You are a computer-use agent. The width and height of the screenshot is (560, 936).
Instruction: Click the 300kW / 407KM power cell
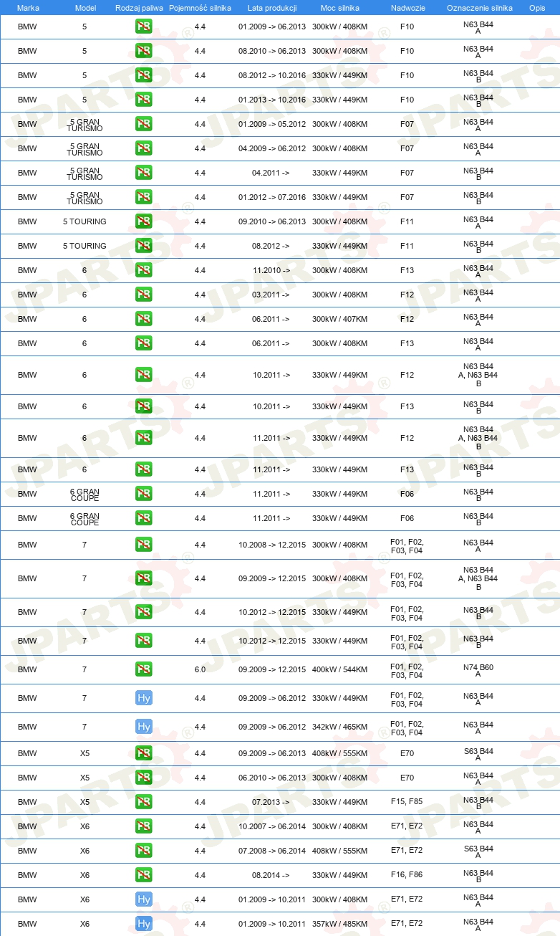339,319
